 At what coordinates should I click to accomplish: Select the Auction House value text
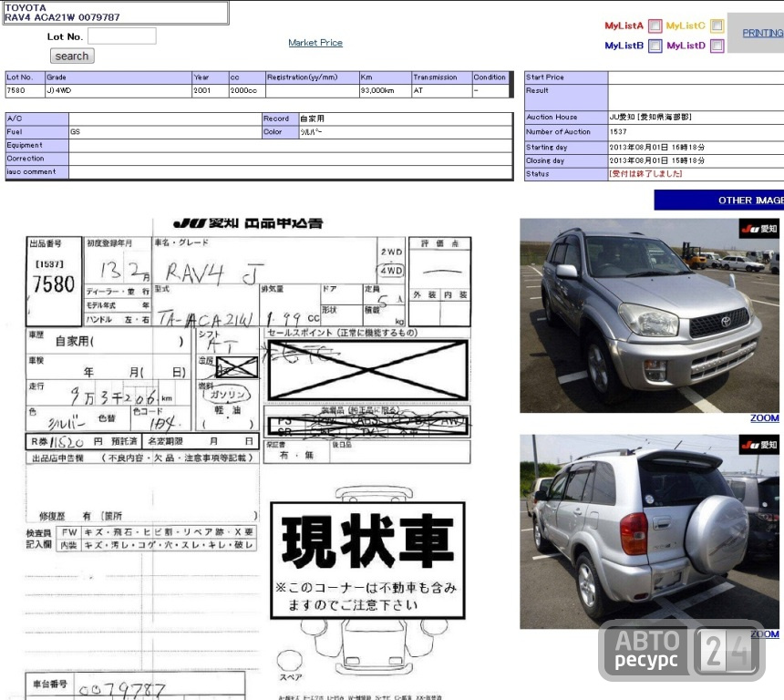(651, 117)
